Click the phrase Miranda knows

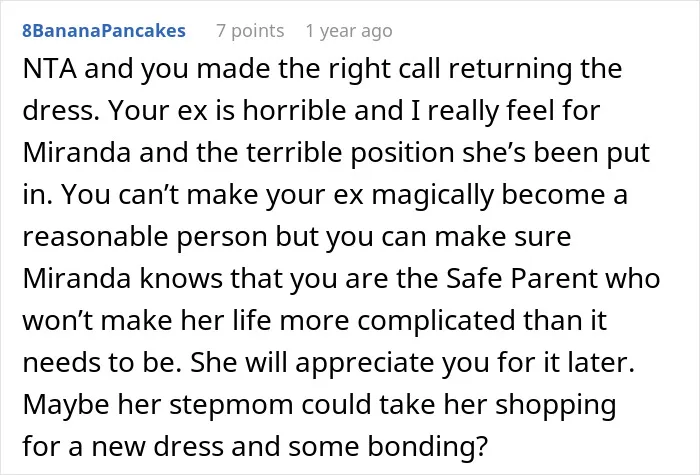click(122, 278)
